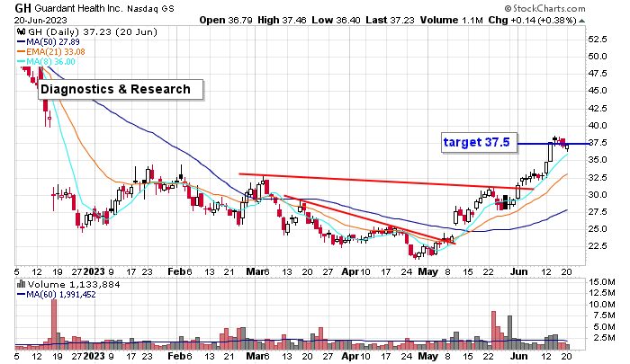
Task: Click the 50.0 price axis label
Action: pos(597,57)
